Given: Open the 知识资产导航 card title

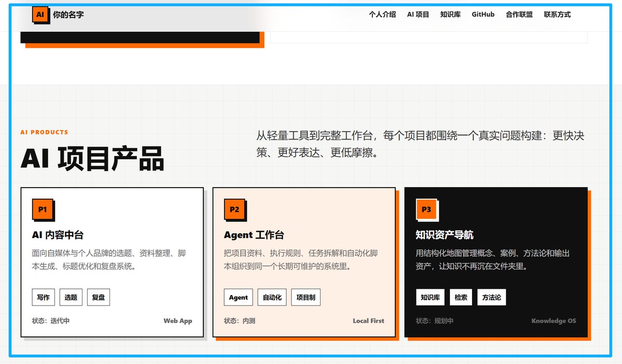Looking at the screenshot, I should (x=445, y=235).
